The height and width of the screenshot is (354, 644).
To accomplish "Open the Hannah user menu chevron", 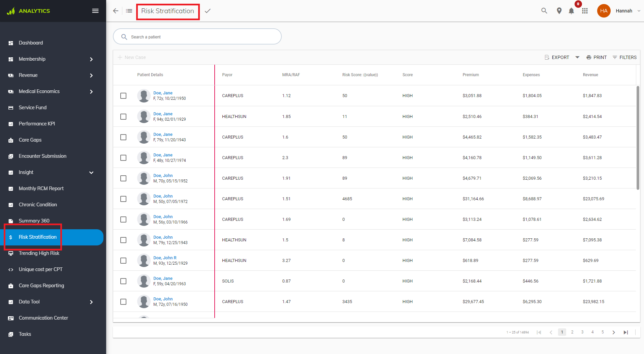I will [639, 11].
